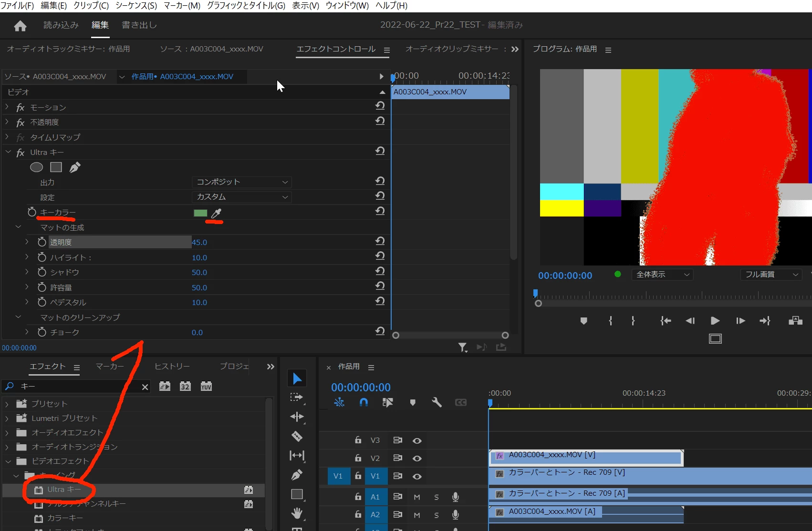Hide track V3 with the eye icon
The width and height of the screenshot is (812, 531).
[417, 441]
